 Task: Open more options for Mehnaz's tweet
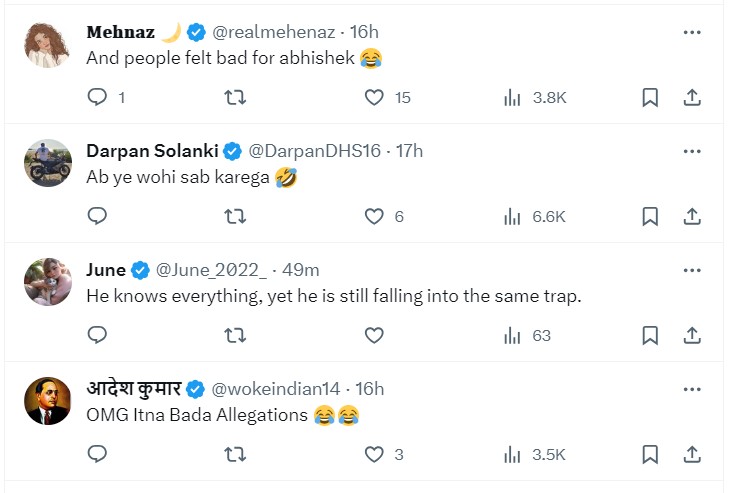(691, 32)
